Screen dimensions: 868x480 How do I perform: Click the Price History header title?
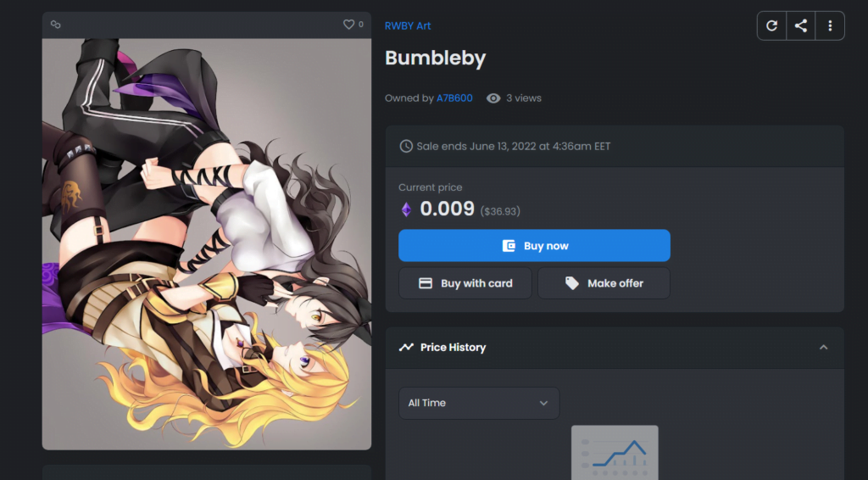tap(453, 347)
